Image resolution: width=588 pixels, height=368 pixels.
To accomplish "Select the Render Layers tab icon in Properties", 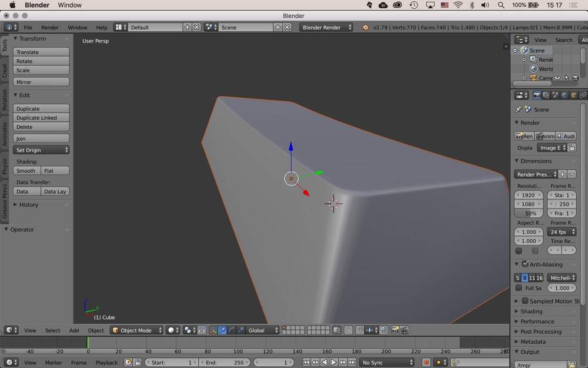I will coord(546,95).
